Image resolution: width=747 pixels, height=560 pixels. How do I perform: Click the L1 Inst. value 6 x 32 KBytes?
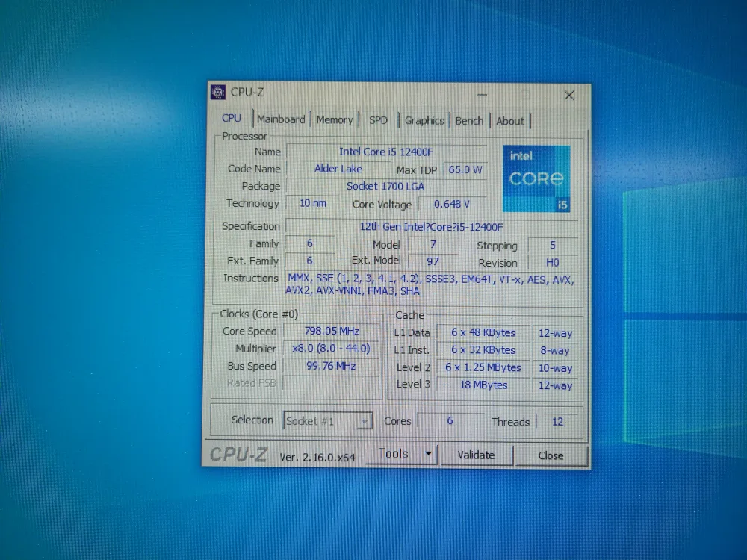click(483, 350)
